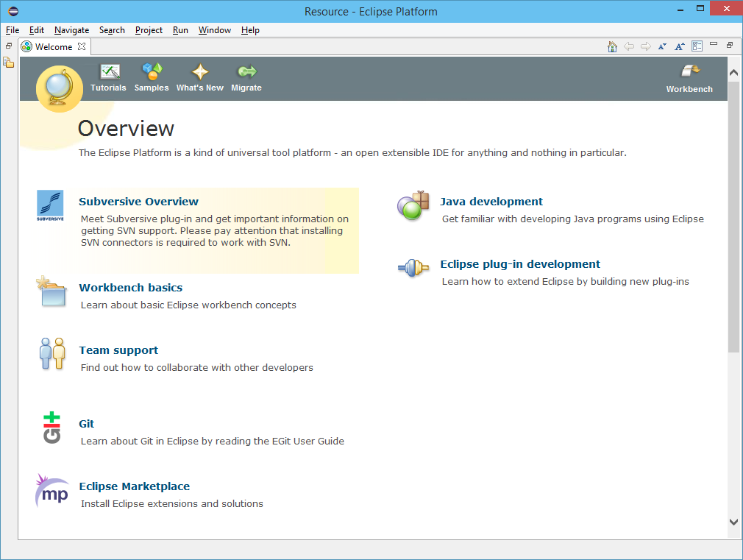Close the Welcome tab
The height and width of the screenshot is (560, 743).
pos(82,46)
